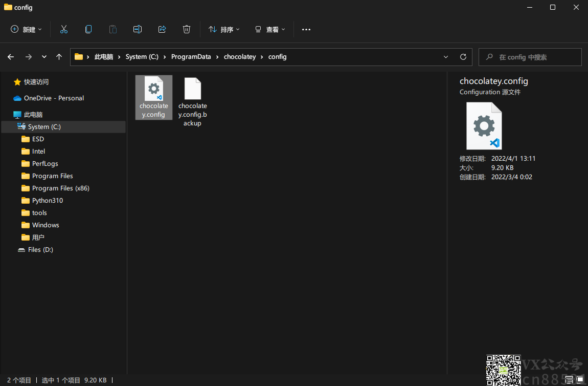Open the Sort (排序) dropdown
The width and height of the screenshot is (588, 386).
pos(224,29)
